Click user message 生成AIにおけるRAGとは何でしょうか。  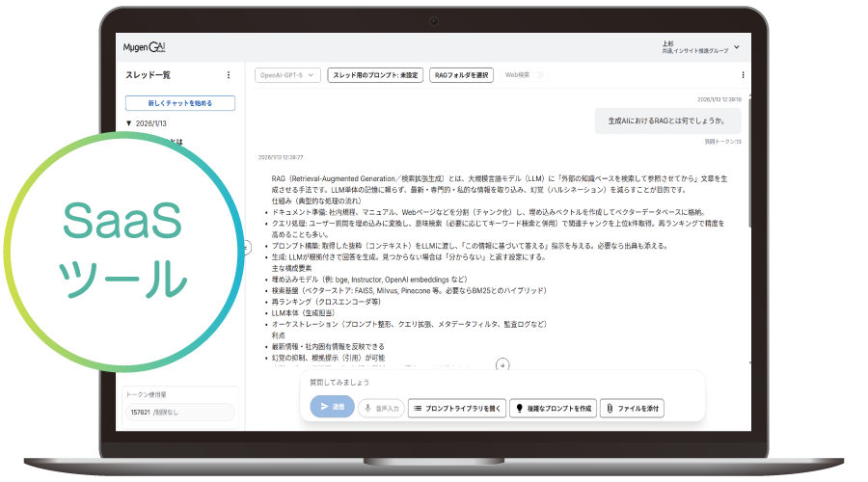[x=667, y=120]
